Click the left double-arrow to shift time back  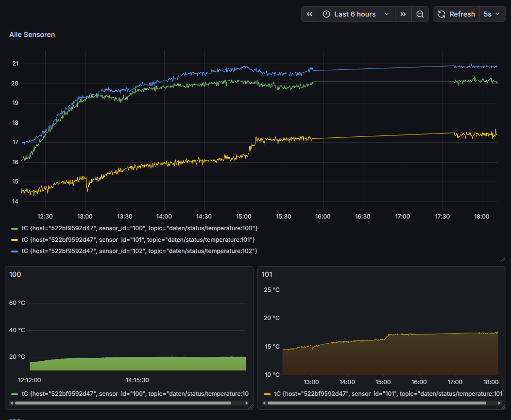309,14
